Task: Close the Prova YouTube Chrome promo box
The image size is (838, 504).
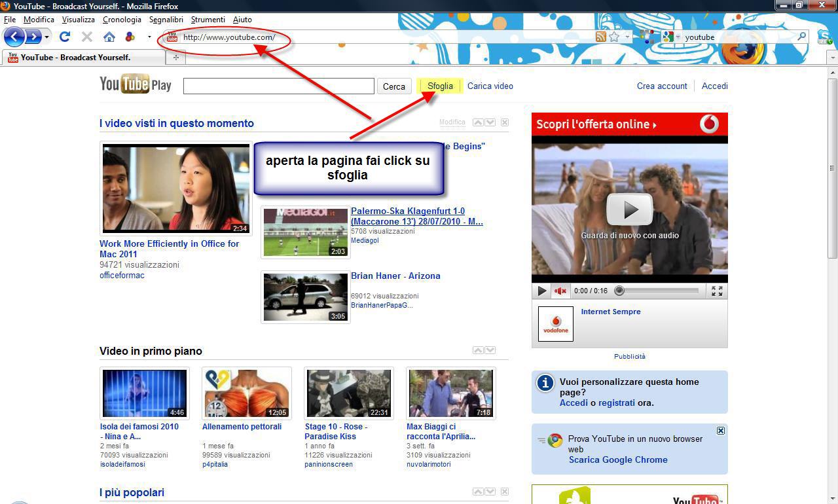Action: pos(721,430)
